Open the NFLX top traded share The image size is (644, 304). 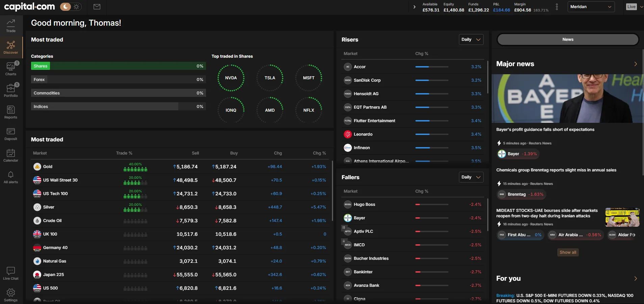click(x=309, y=110)
